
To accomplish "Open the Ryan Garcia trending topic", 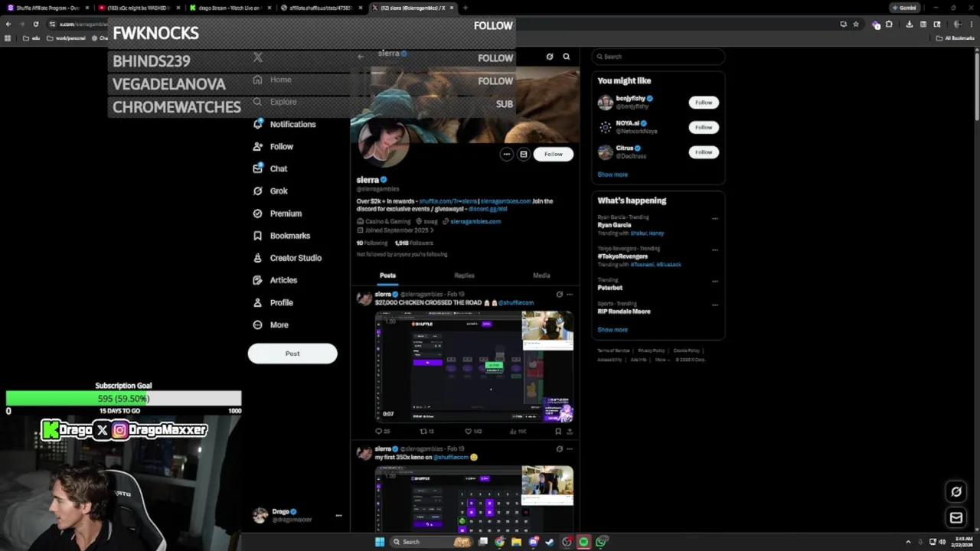I will pyautogui.click(x=614, y=225).
